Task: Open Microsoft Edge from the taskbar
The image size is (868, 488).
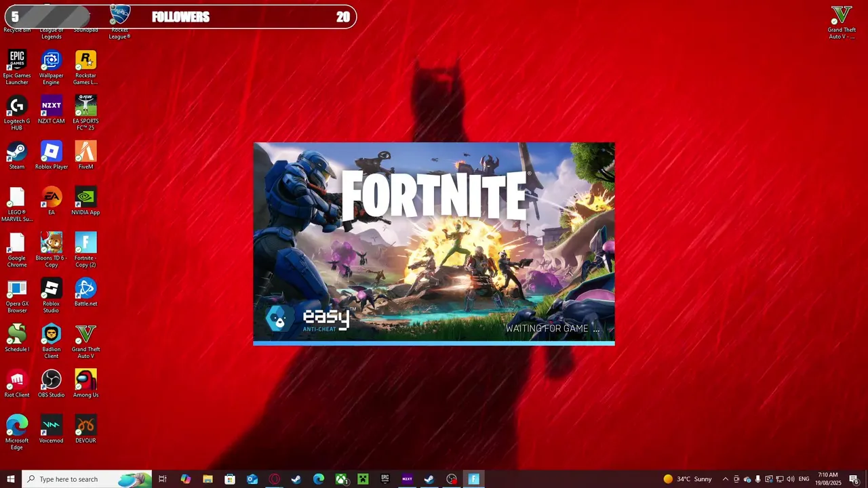Action: [x=319, y=479]
